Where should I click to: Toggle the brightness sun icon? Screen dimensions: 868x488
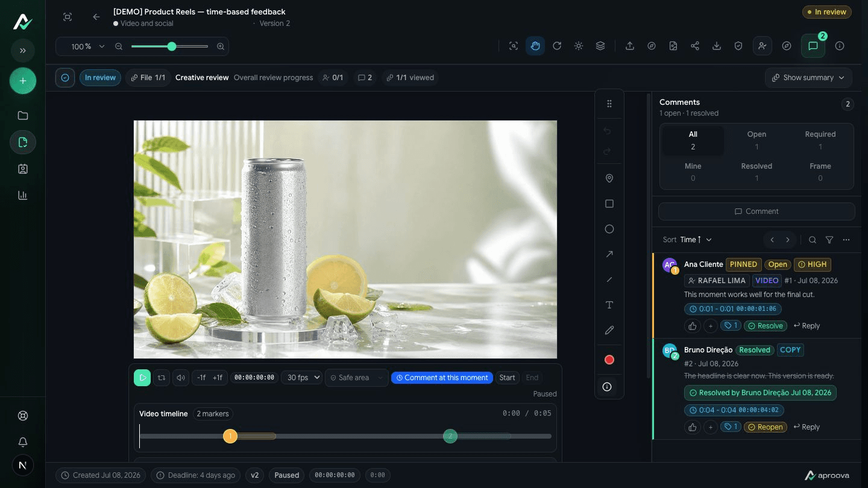pyautogui.click(x=579, y=46)
